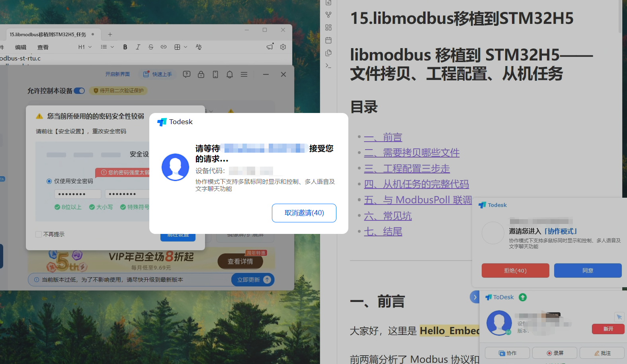627x364 pixels.
Task: Click the 开启新界面 link in ToDesk
Action: 117,74
